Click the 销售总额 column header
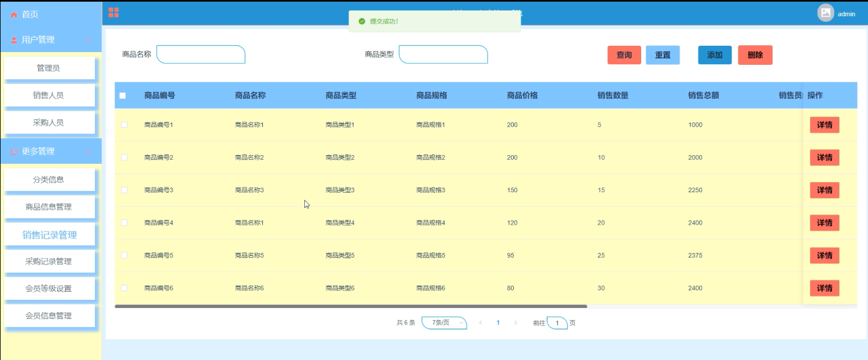The image size is (868, 360). pyautogui.click(x=704, y=95)
